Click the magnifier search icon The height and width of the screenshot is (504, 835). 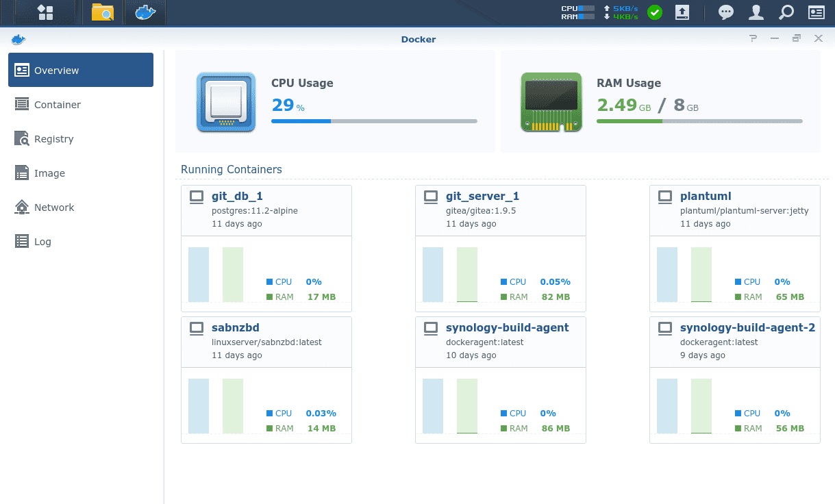786,12
